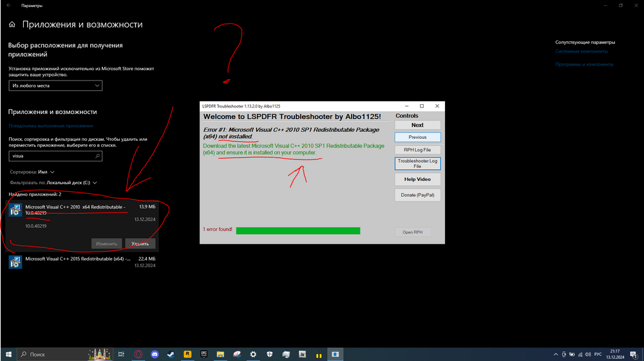
Task: Click the yellow padlock taskbar icon
Action: coord(319,355)
